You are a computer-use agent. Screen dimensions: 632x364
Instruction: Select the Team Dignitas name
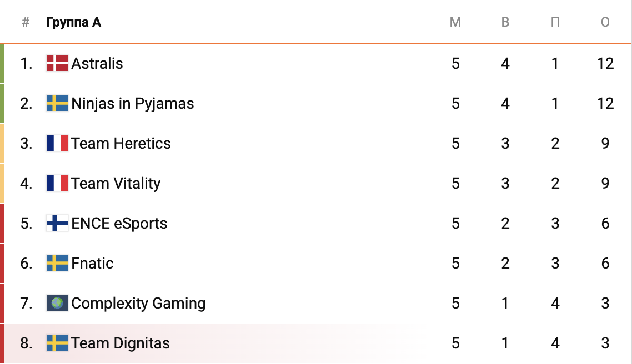[121, 343]
